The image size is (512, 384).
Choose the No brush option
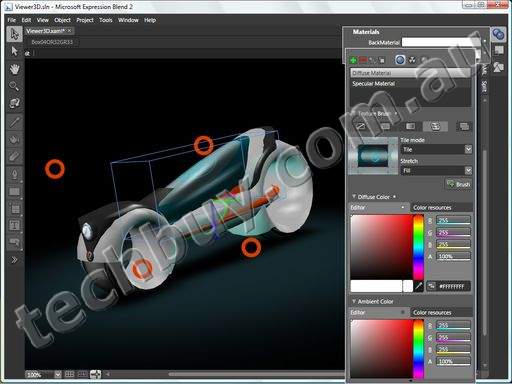(361, 126)
